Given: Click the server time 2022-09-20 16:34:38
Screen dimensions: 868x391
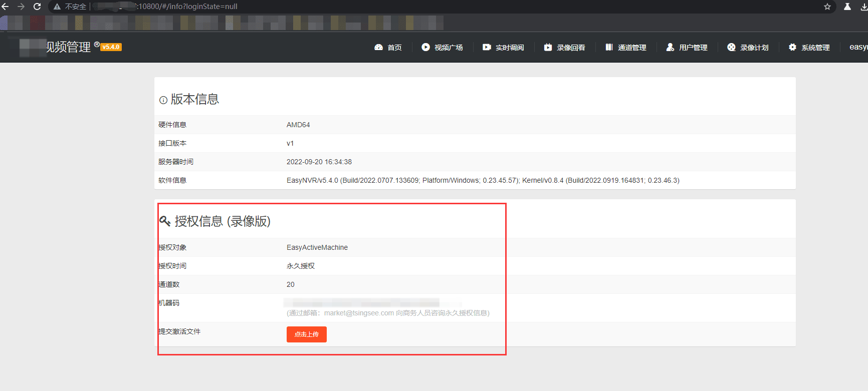Looking at the screenshot, I should pos(319,162).
